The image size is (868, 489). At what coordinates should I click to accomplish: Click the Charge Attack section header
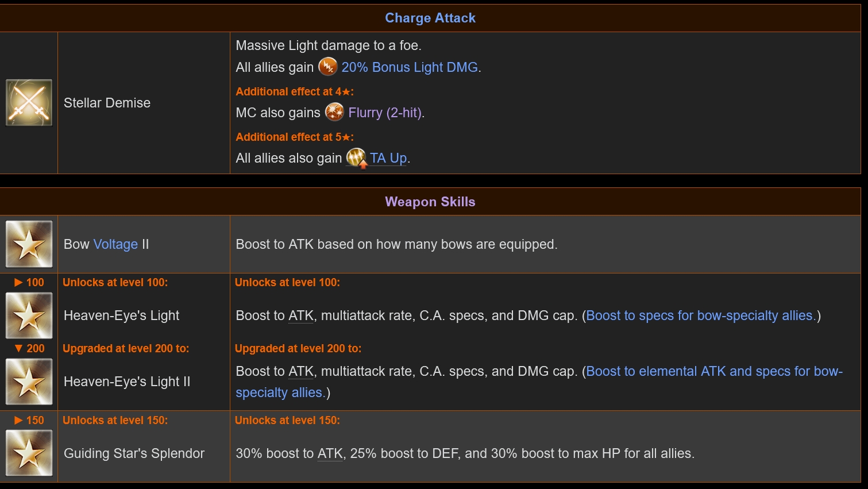(430, 18)
